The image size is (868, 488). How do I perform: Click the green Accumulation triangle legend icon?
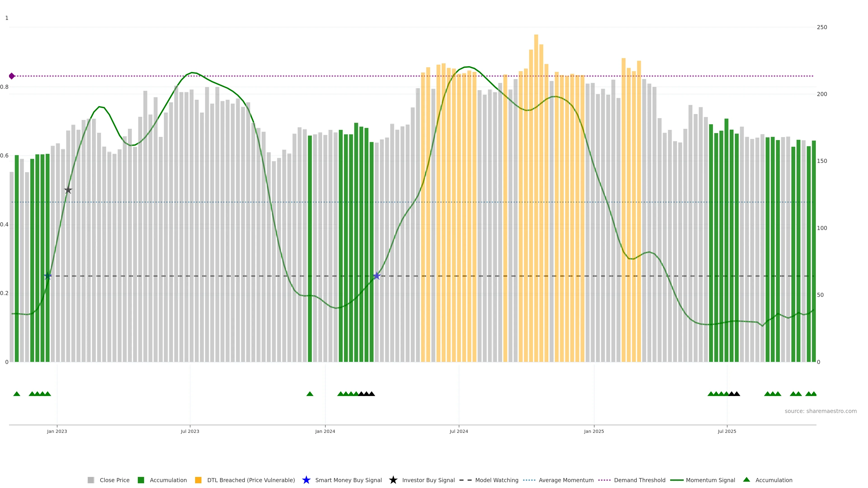(746, 480)
